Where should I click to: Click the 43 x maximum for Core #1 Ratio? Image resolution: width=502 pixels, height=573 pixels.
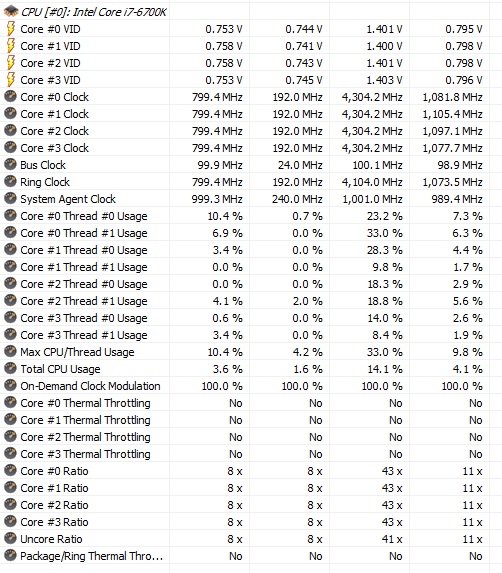pyautogui.click(x=392, y=488)
